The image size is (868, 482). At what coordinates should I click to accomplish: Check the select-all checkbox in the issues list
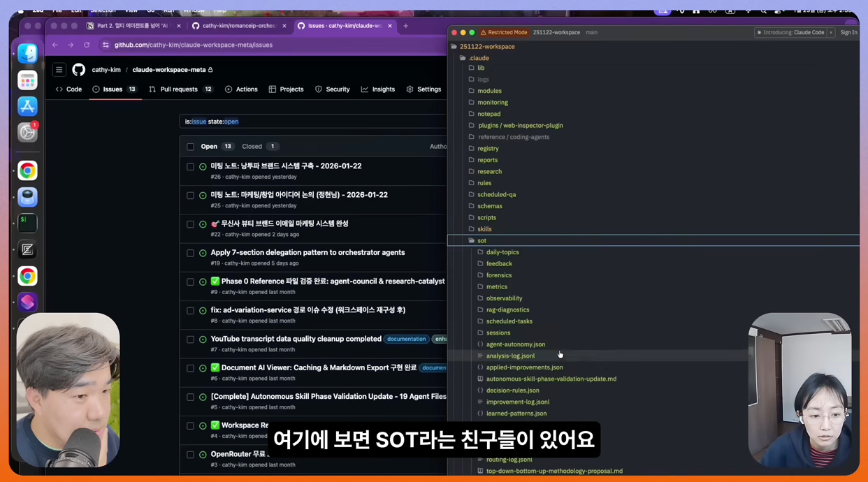click(x=190, y=146)
